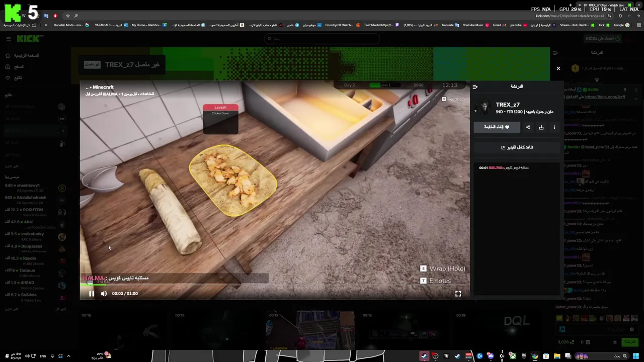Close the clip popup with the X
Screen dimensions: 644x362
coord(558,68)
